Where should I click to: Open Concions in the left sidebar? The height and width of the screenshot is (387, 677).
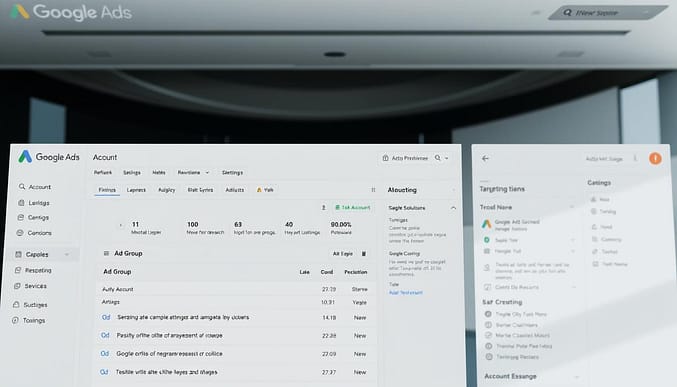(x=34, y=233)
